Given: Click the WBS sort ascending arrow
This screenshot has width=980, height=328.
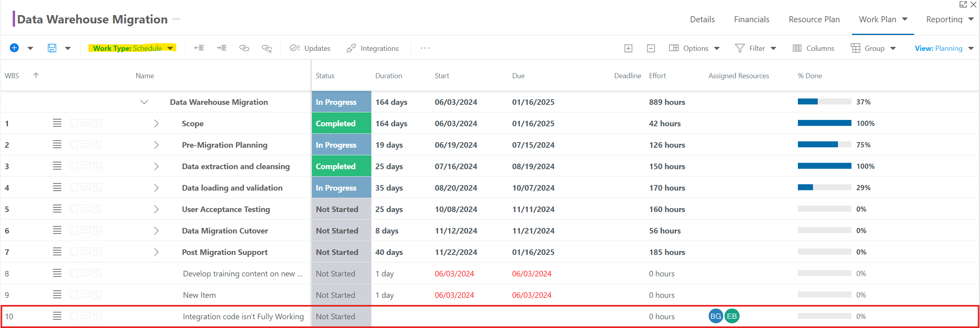Looking at the screenshot, I should pyautogui.click(x=36, y=75).
